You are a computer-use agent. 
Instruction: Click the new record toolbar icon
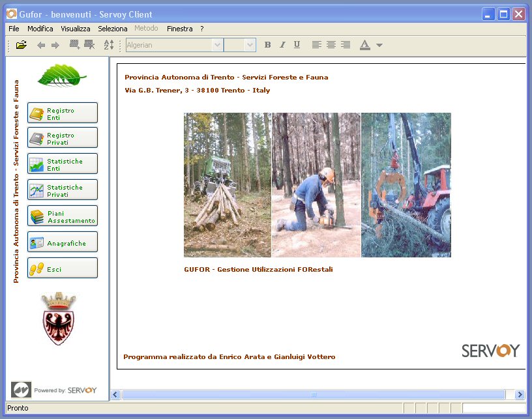[74, 44]
